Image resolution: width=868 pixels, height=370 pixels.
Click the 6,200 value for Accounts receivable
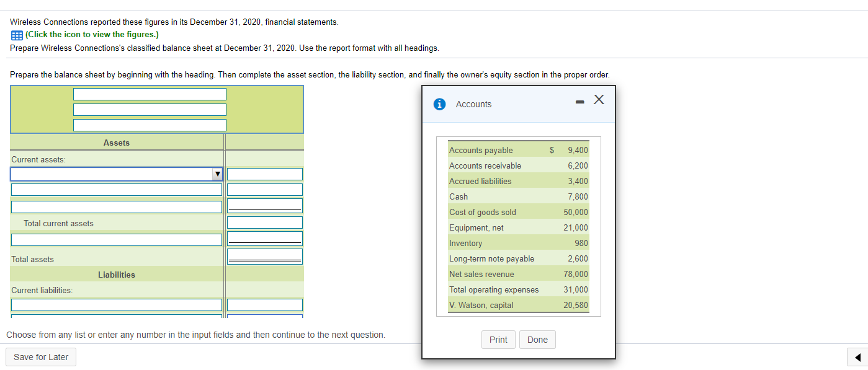(x=578, y=165)
